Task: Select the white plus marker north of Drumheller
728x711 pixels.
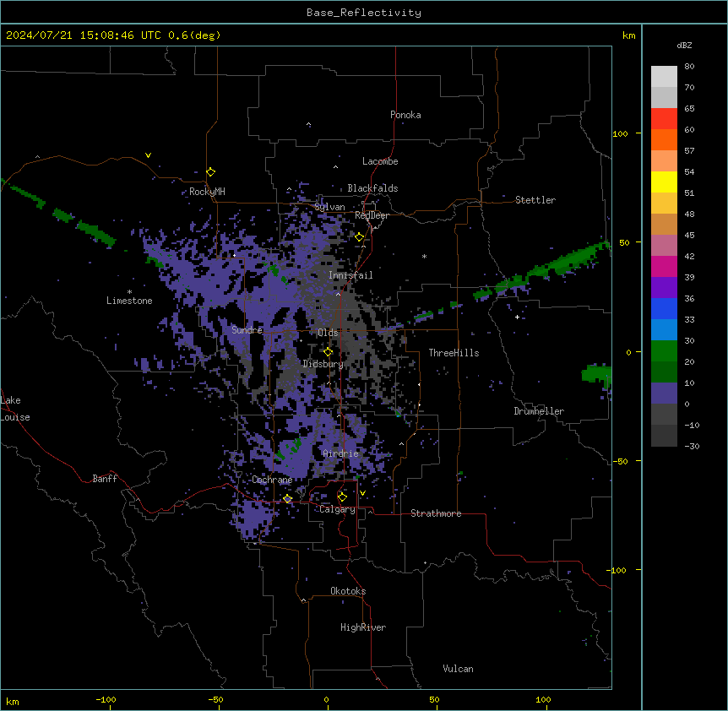Action: tap(517, 317)
